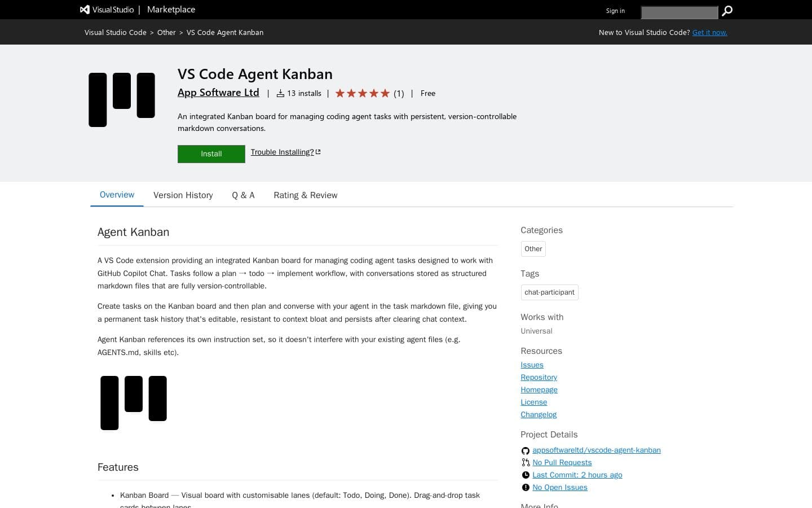The height and width of the screenshot is (508, 812).
Task: Click the Universal text under Works with
Action: (x=536, y=331)
